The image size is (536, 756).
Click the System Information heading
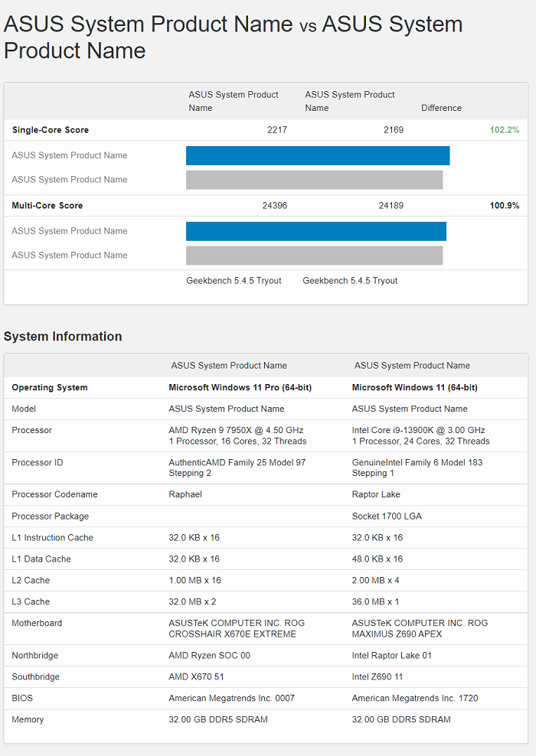(63, 337)
